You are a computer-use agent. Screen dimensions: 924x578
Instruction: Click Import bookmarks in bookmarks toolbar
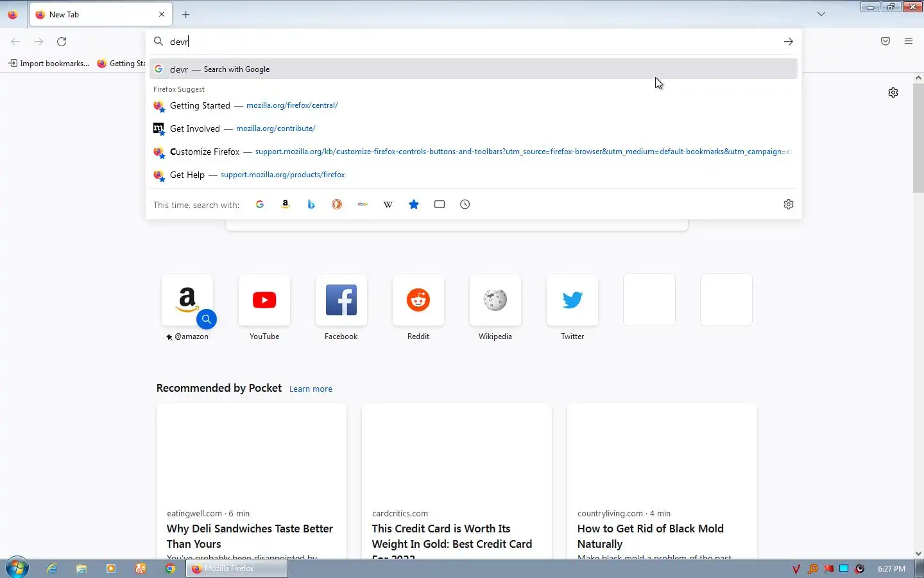pos(49,64)
